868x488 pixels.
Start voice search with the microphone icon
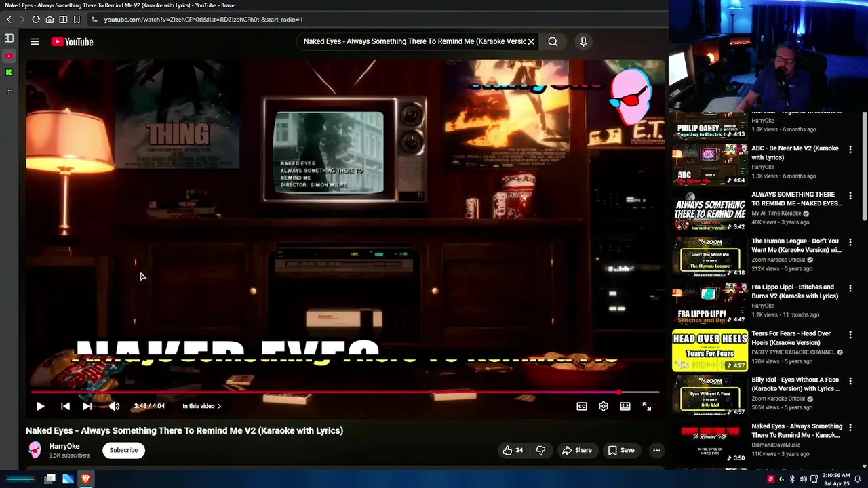pyautogui.click(x=583, y=41)
